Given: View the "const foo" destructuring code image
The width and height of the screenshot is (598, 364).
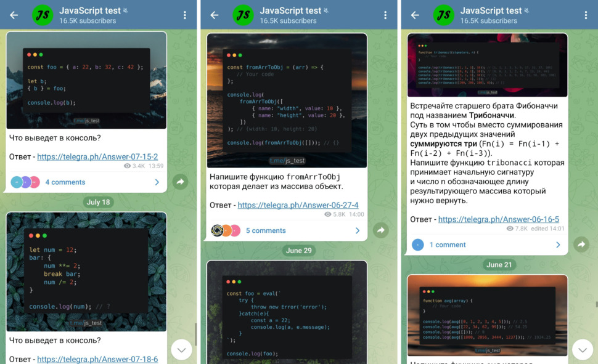Looking at the screenshot, I should pos(86,80).
